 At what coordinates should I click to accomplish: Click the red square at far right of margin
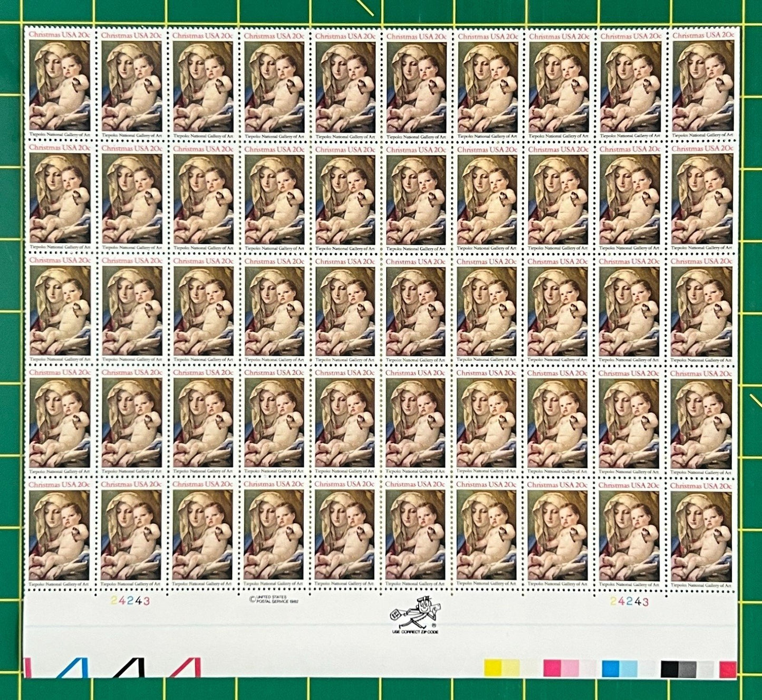(728, 669)
